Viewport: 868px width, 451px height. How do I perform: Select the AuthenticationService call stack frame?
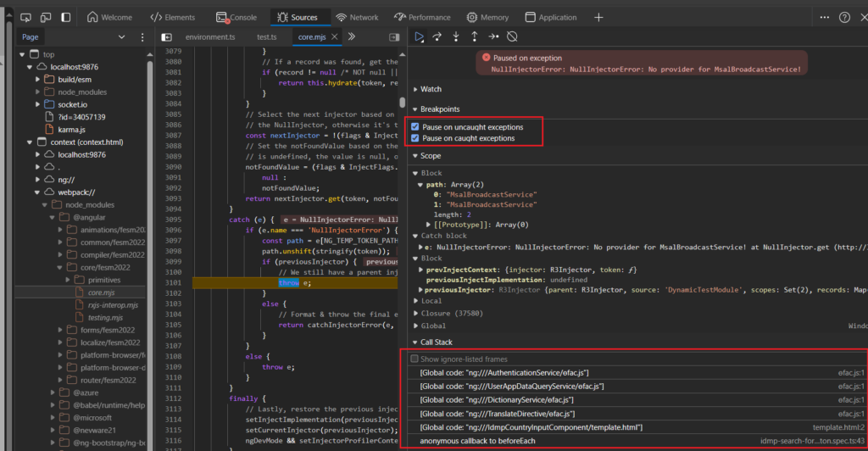click(x=637, y=372)
